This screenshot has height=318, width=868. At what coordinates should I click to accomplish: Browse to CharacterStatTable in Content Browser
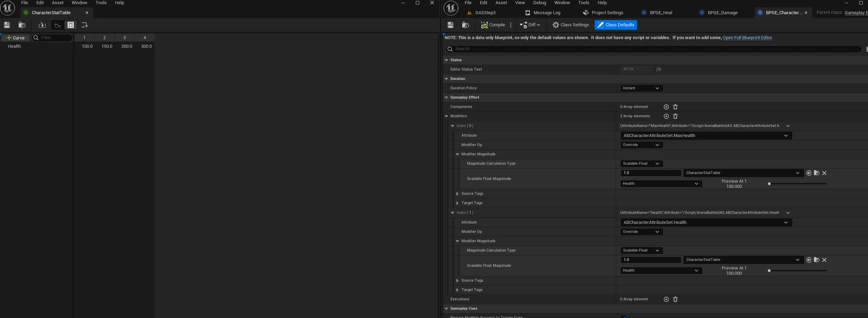click(22, 25)
